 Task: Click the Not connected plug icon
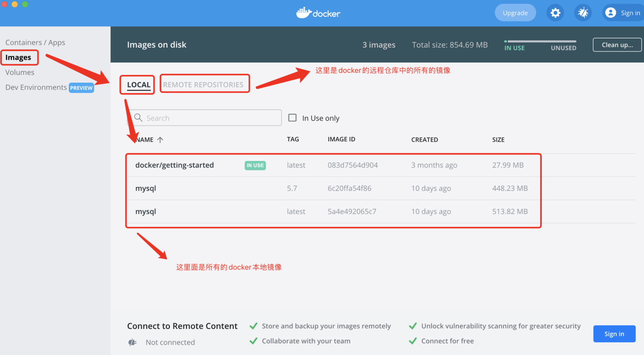132,343
